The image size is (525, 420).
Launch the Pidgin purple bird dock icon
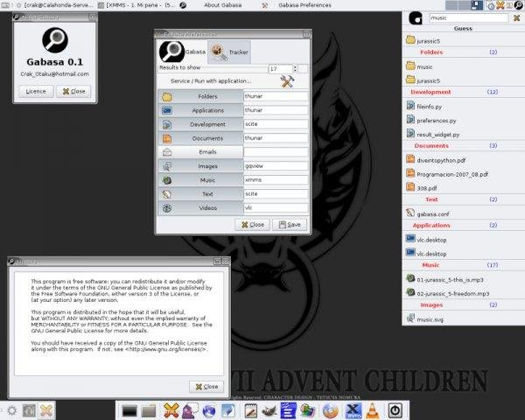[x=190, y=410]
